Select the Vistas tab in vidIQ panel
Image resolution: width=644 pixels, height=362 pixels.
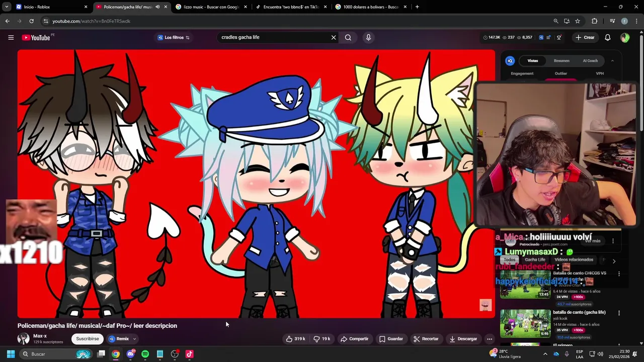pos(533,61)
